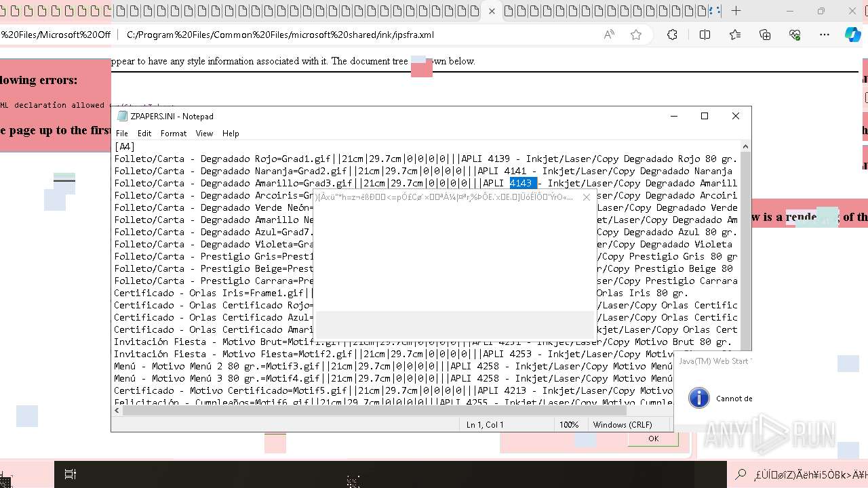Click the Notepad vertical scrollbar thumb
Viewport: 868px width, 488px height.
tap(746, 251)
